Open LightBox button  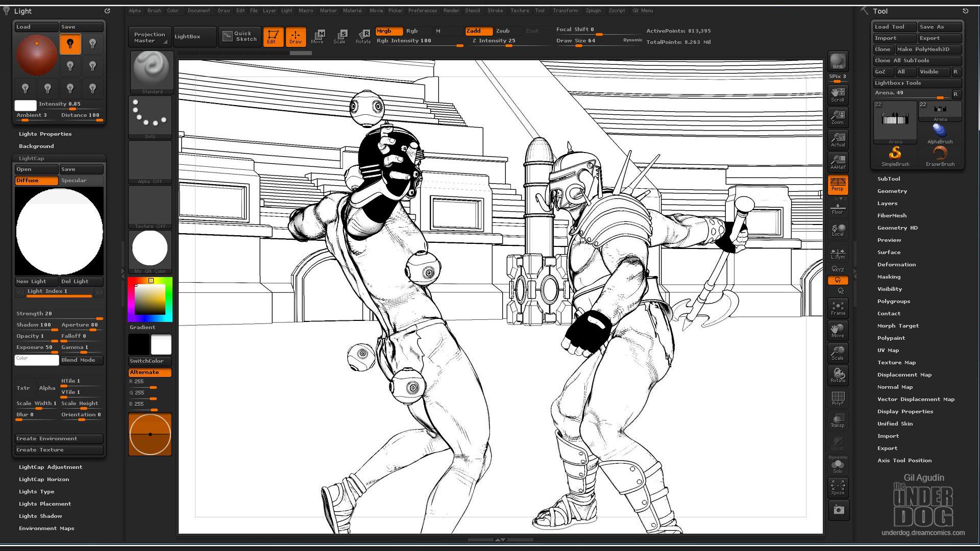pyautogui.click(x=194, y=37)
